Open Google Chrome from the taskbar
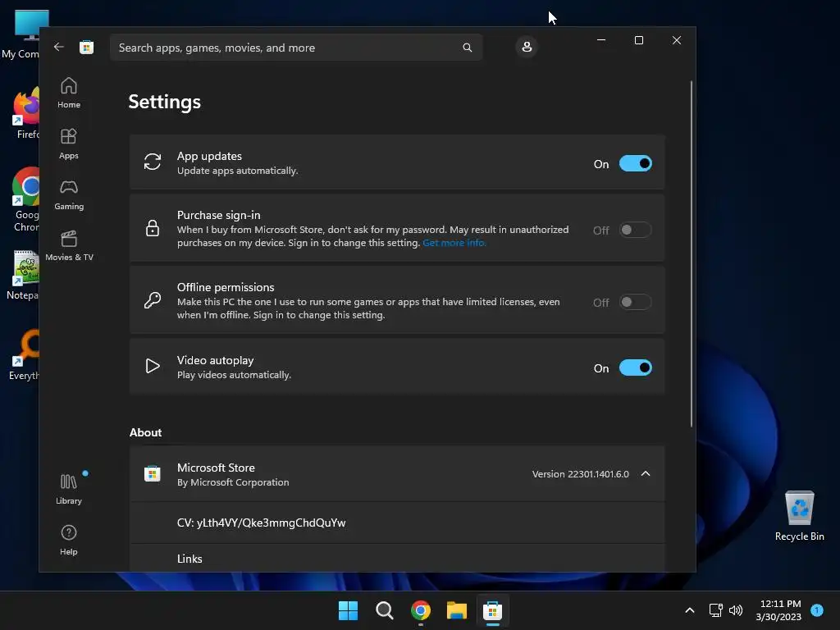This screenshot has width=840, height=630. 421,610
